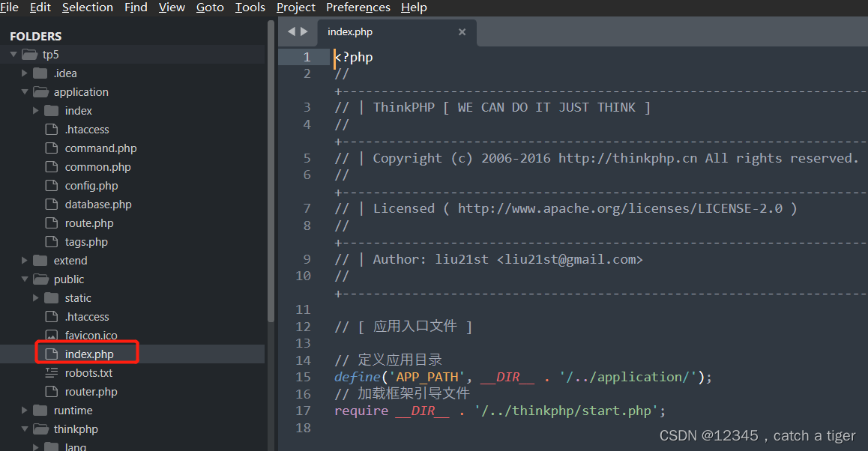Click the folder icon next to thinkphp

[40, 429]
